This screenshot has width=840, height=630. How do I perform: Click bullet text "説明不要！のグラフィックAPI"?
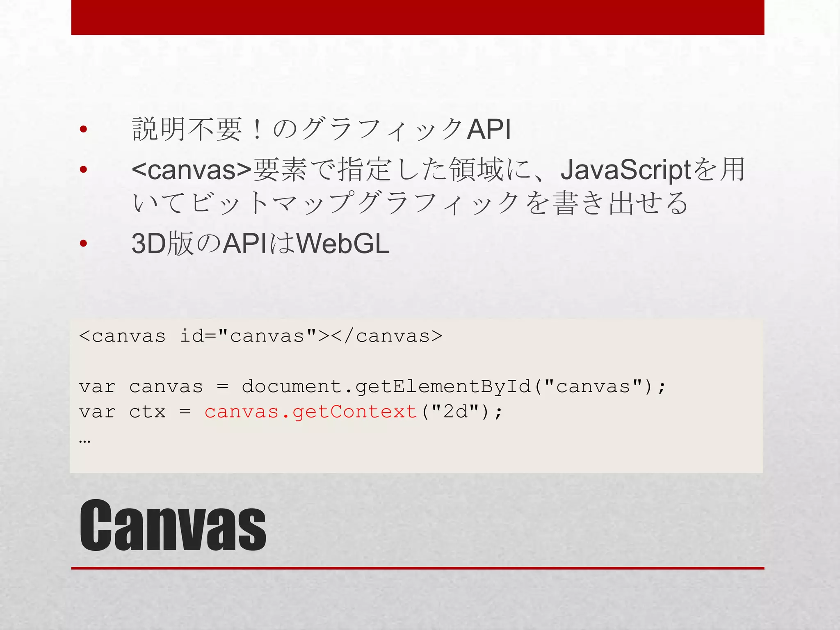pos(322,129)
